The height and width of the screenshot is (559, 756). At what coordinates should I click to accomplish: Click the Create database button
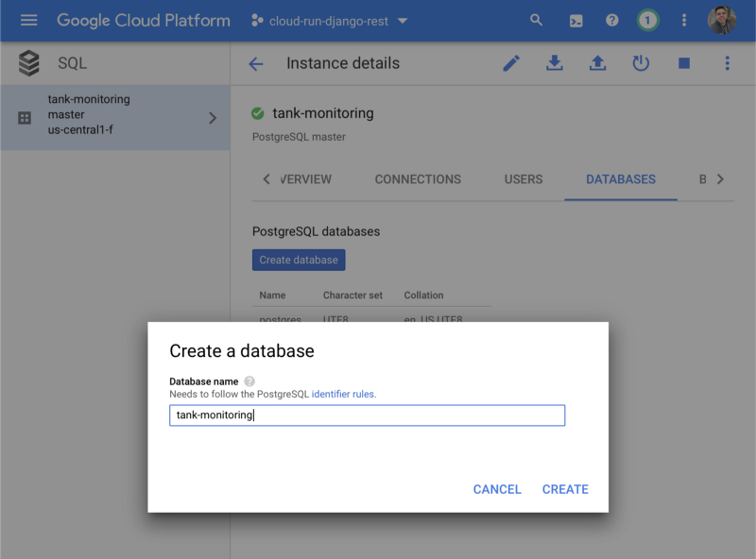click(299, 260)
